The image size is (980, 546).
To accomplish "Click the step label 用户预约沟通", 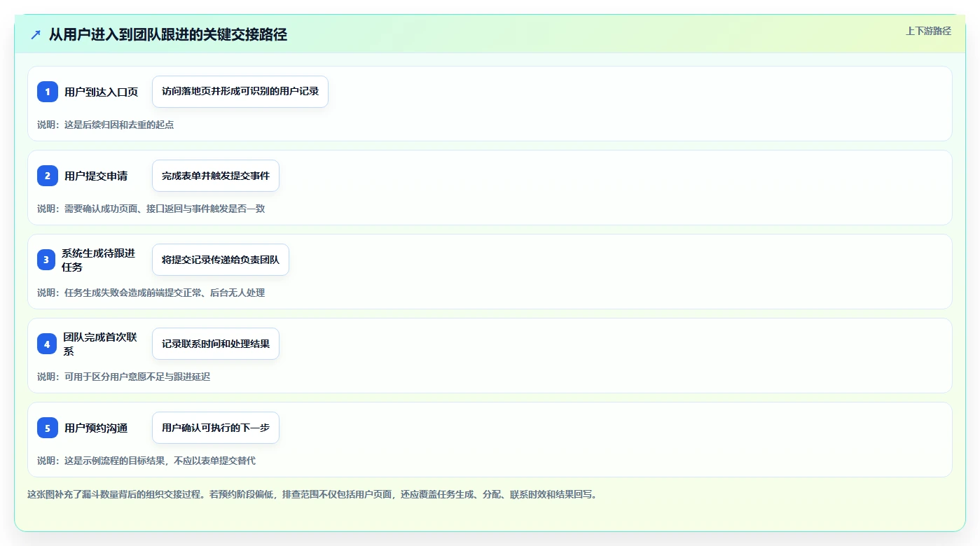I will 96,428.
